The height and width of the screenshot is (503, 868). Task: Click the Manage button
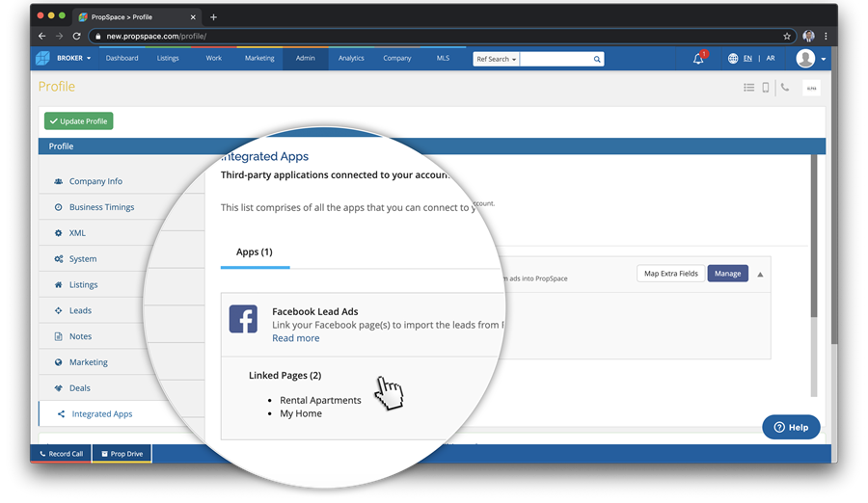727,274
